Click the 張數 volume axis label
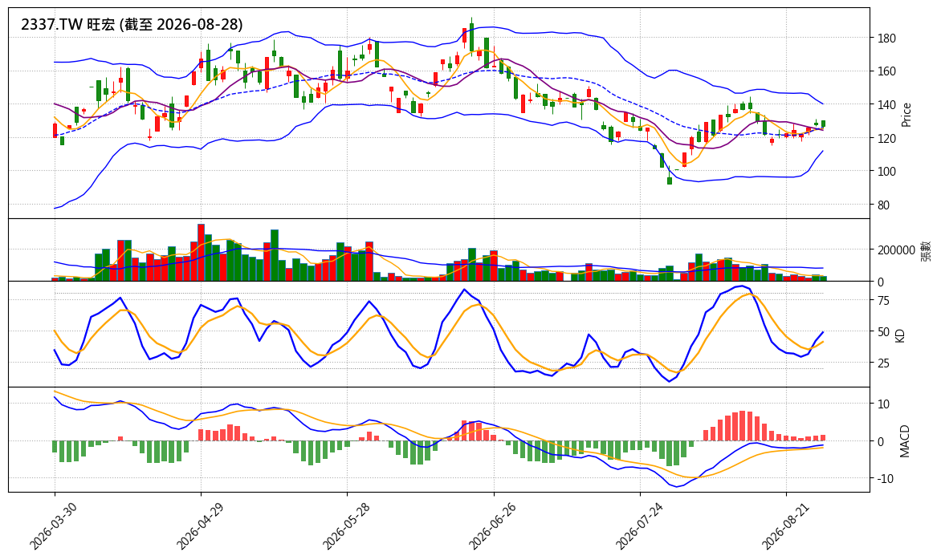The width and height of the screenshot is (941, 560). (926, 250)
